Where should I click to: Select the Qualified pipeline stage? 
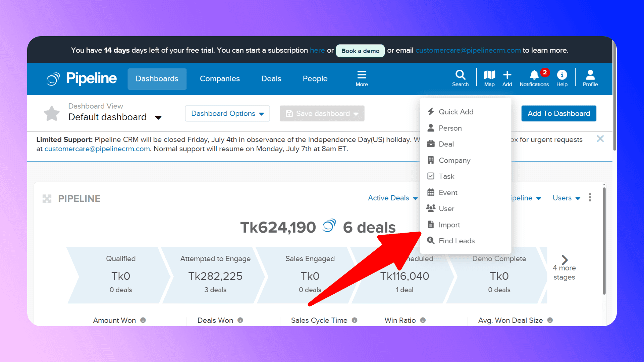click(x=121, y=275)
